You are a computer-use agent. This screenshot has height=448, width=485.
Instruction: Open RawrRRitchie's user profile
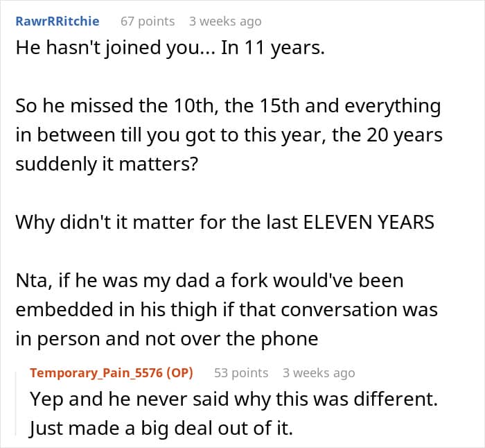pyautogui.click(x=58, y=21)
